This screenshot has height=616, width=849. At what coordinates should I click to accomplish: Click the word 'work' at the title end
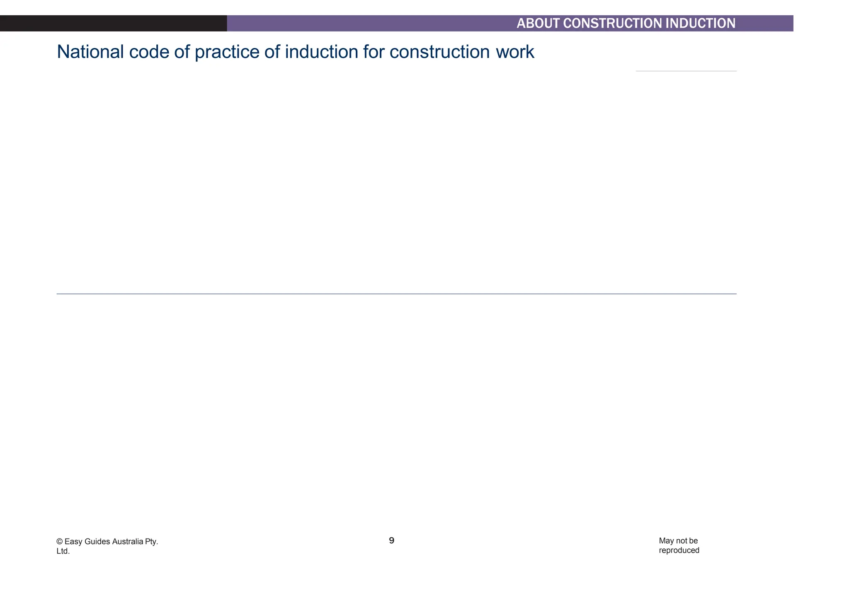pyautogui.click(x=515, y=52)
